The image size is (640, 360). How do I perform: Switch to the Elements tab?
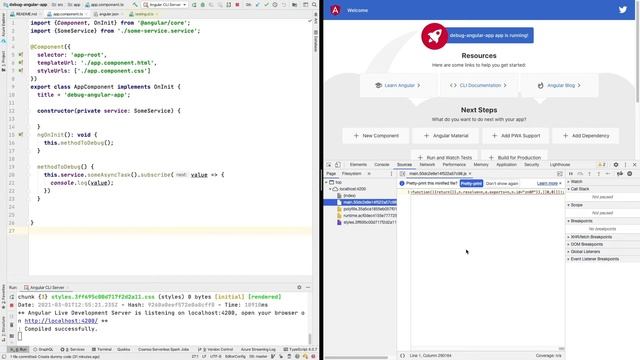358,164
